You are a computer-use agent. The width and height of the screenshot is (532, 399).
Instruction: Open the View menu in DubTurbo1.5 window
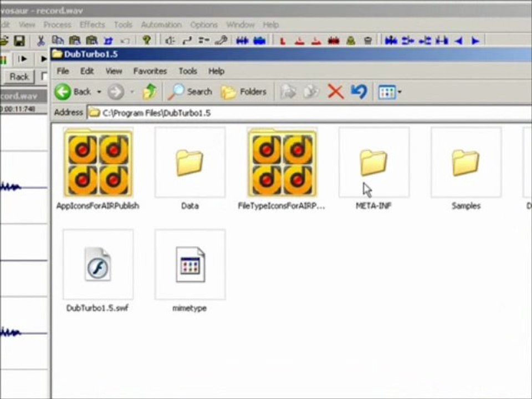point(113,71)
